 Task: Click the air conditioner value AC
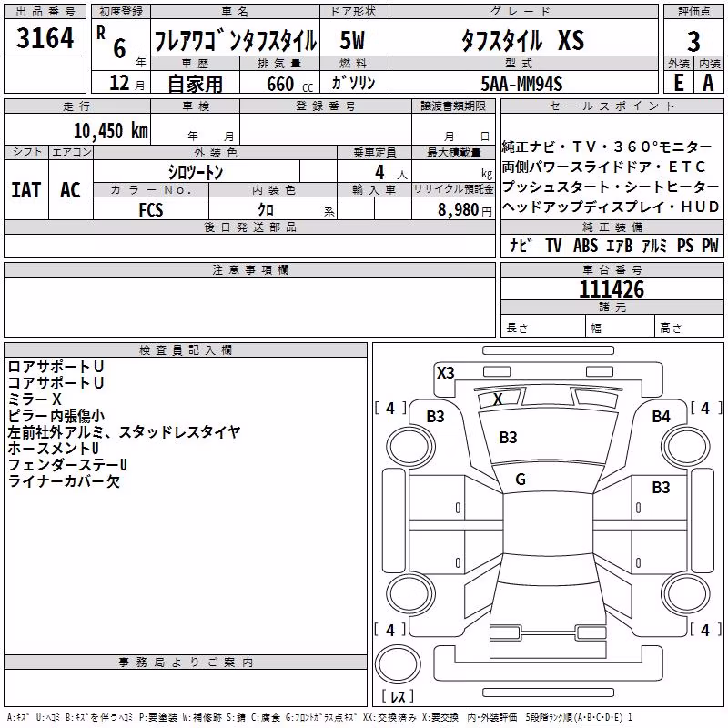tap(70, 190)
